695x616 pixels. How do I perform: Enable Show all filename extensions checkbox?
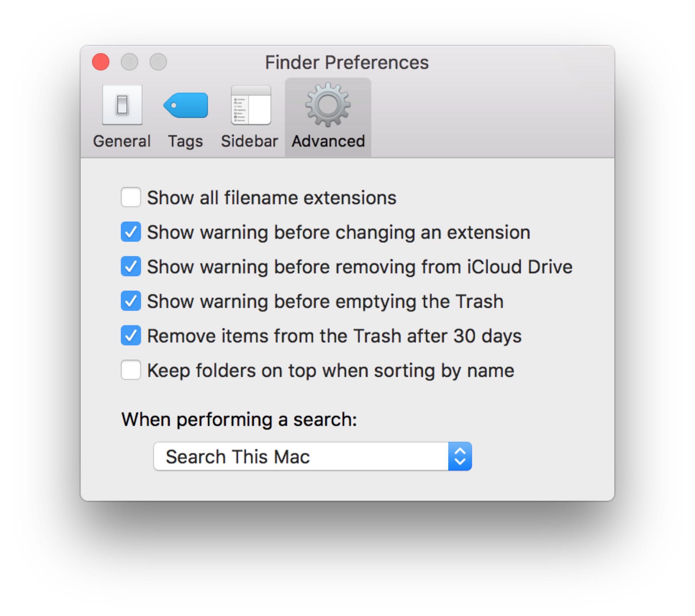(x=131, y=197)
